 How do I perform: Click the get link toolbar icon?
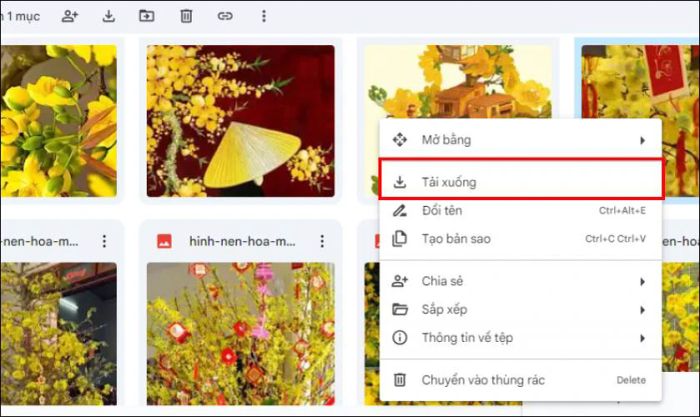[x=225, y=16]
